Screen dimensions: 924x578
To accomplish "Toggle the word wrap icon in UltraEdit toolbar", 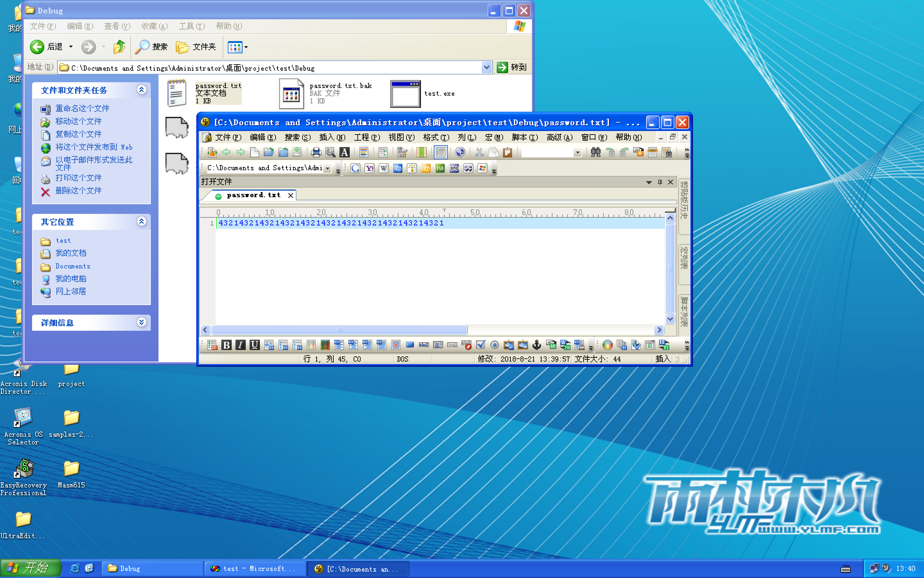I will tap(383, 153).
